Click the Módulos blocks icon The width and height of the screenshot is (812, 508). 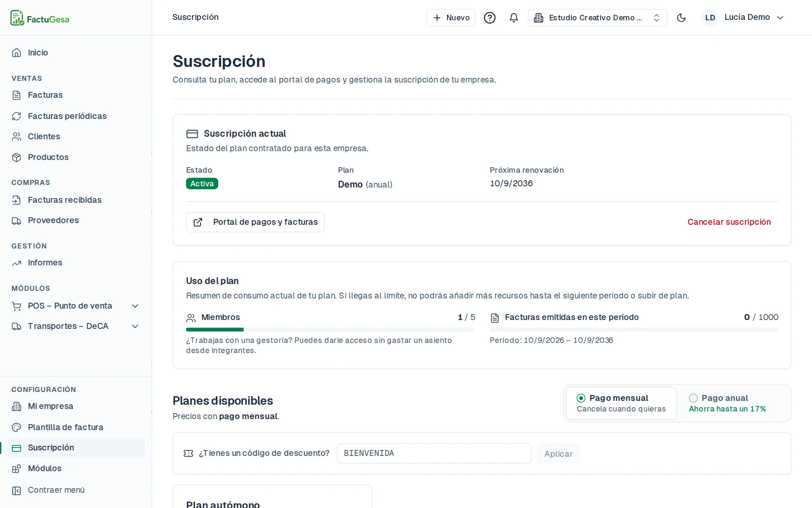click(16, 469)
